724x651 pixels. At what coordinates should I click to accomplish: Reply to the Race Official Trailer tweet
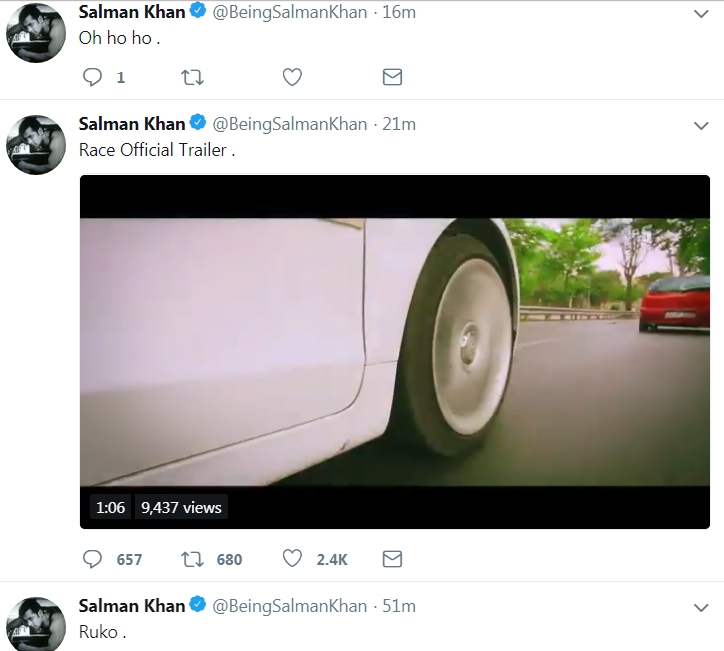pos(93,559)
